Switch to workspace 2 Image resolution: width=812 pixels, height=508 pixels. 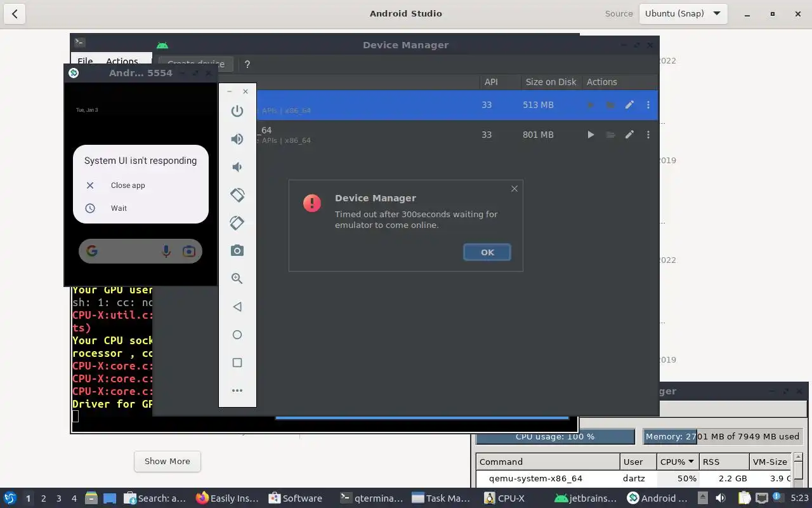[x=43, y=498]
